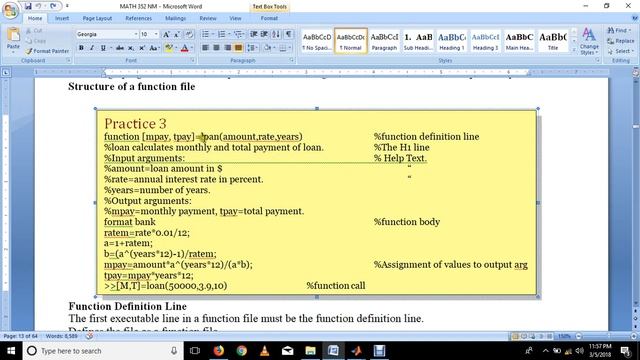
Task: Switch to the Page Layout tab
Action: coord(97,18)
